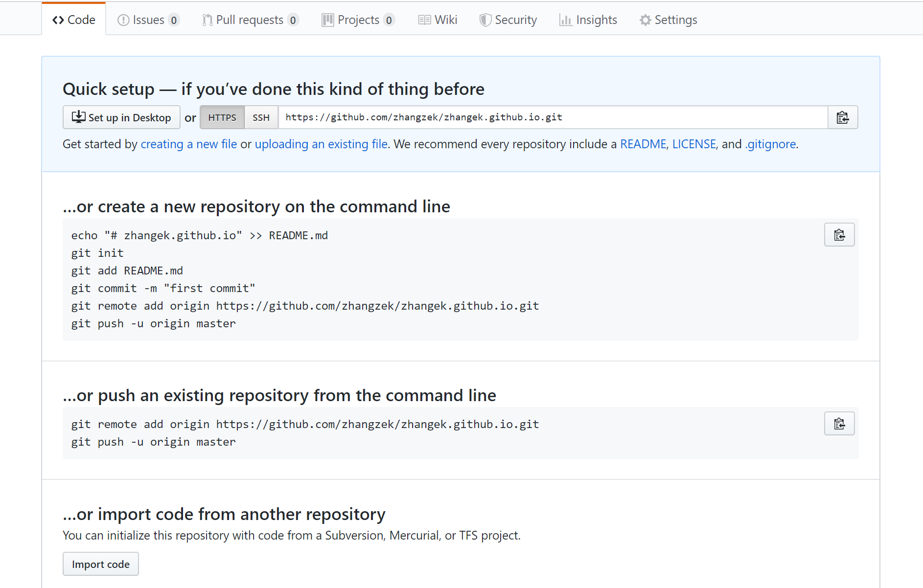
Task: Click the Issues count badge
Action: pos(174,20)
